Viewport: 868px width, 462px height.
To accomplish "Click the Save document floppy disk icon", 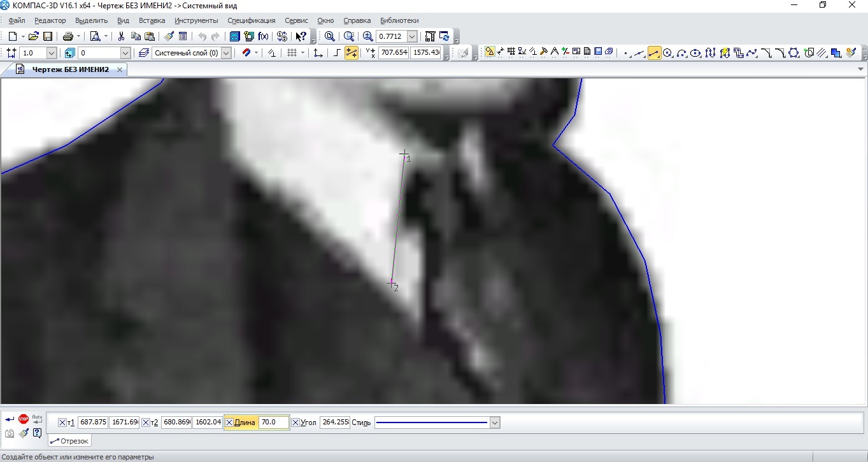I will click(x=48, y=36).
